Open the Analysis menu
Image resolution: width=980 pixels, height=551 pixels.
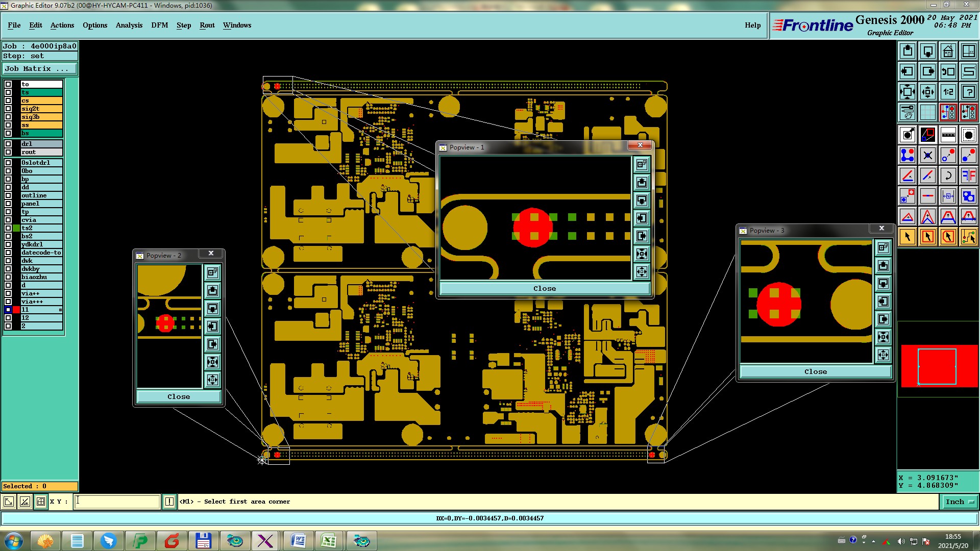tap(129, 25)
